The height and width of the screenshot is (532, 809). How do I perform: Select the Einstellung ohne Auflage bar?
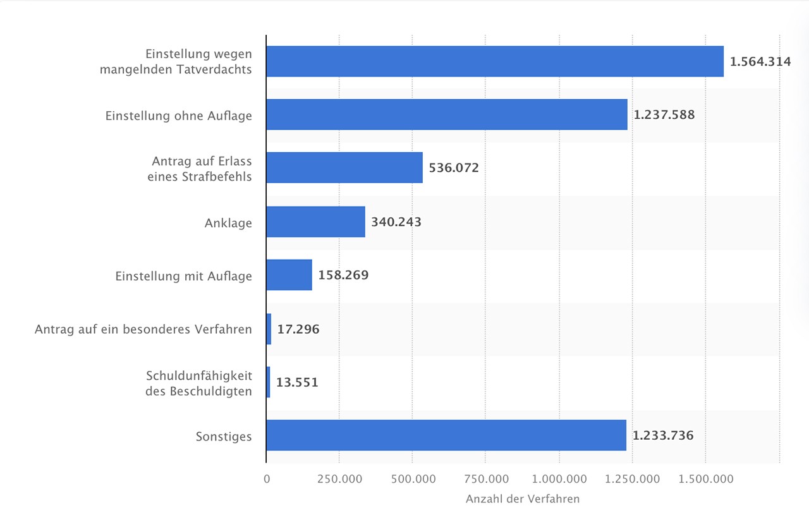point(446,114)
